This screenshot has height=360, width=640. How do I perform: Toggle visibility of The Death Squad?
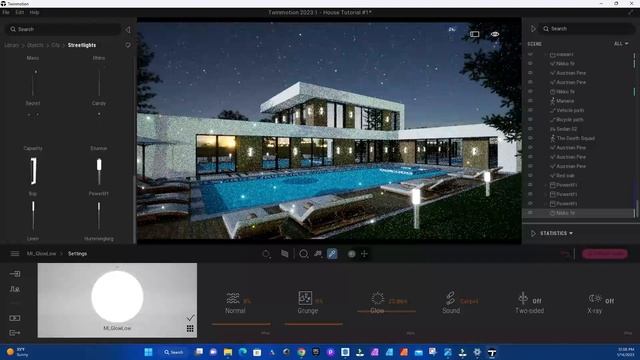(530, 138)
